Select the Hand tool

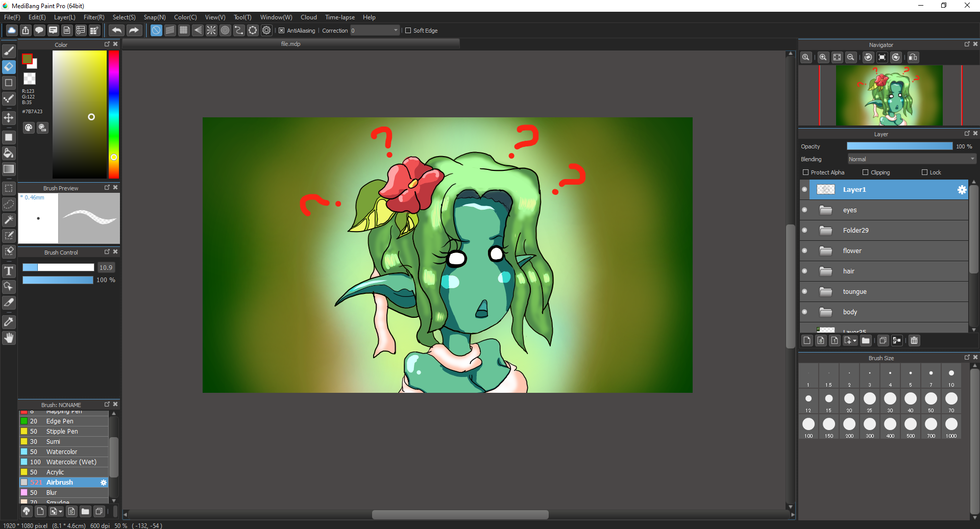point(9,338)
